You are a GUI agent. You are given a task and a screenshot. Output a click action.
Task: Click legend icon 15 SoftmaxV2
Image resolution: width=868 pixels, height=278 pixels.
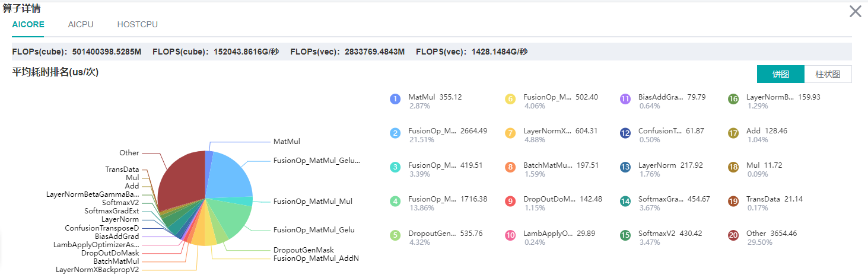625,235
